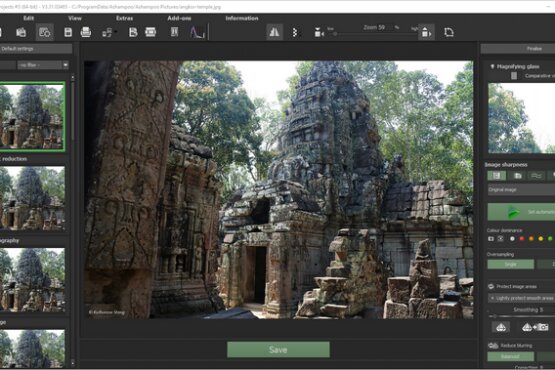Click the Save button below image
The width and height of the screenshot is (555, 370).
pyautogui.click(x=278, y=350)
